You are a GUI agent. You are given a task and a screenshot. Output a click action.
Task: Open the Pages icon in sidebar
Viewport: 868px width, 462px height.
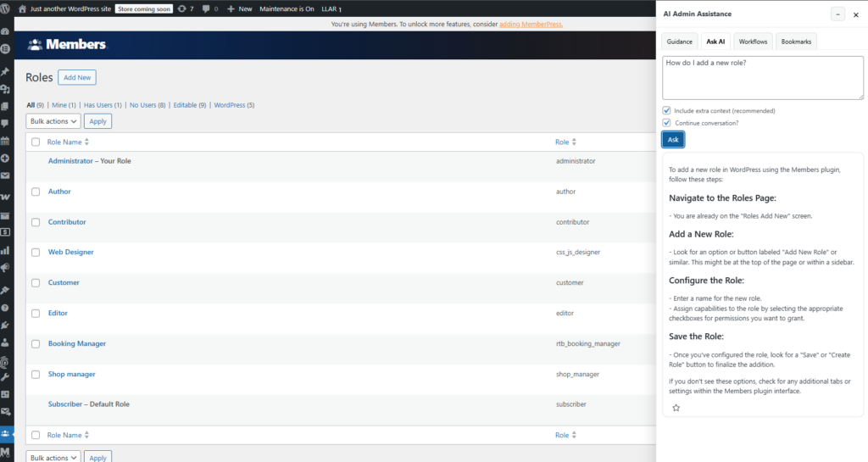tap(5, 106)
